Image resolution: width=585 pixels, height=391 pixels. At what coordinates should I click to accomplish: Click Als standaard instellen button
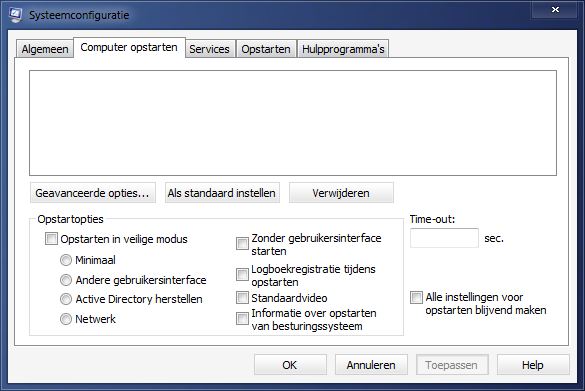point(222,193)
